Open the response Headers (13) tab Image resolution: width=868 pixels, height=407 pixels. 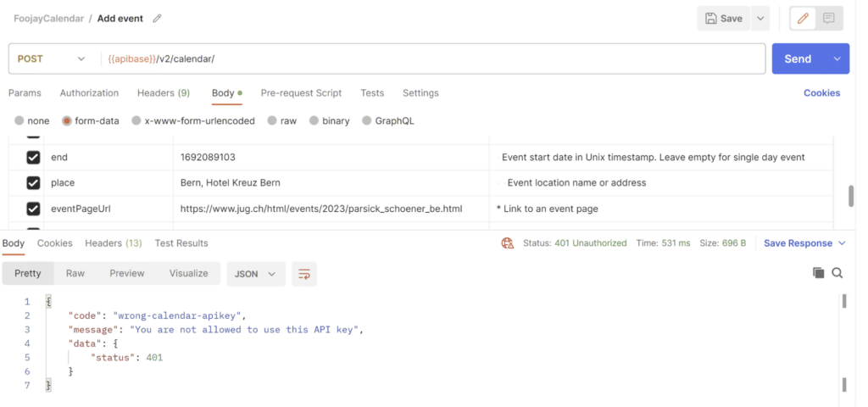point(114,243)
